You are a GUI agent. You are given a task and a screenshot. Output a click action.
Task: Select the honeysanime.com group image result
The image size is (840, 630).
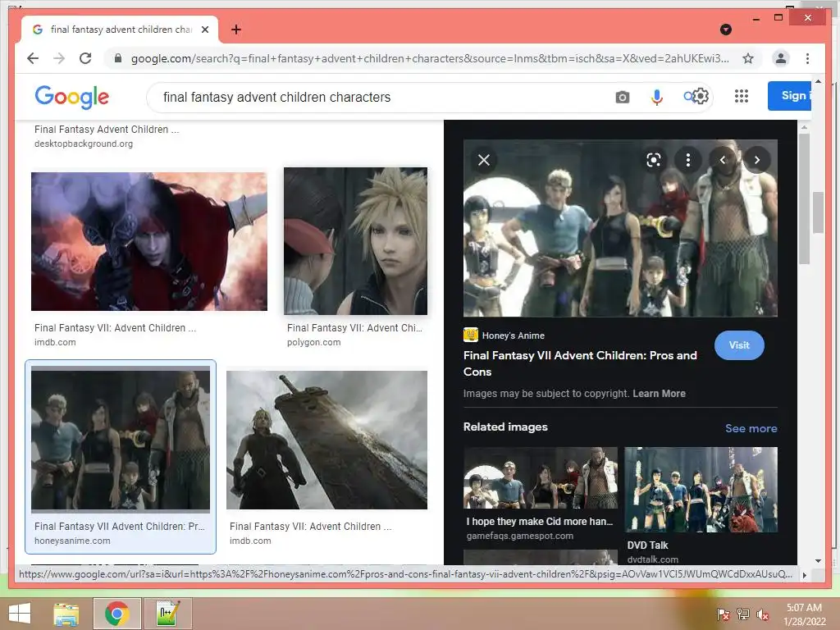[x=121, y=440]
